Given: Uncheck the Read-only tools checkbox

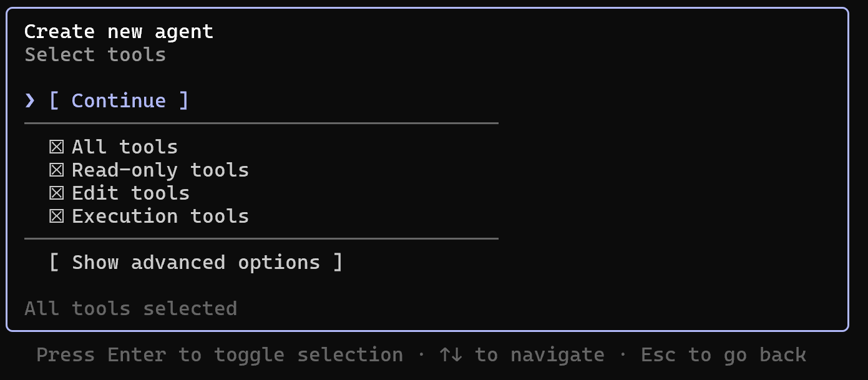Looking at the screenshot, I should [57, 170].
